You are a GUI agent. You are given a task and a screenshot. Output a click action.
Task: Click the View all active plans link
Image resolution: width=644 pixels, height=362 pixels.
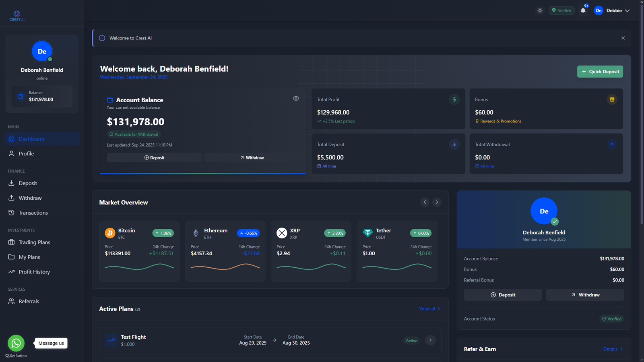(429, 309)
